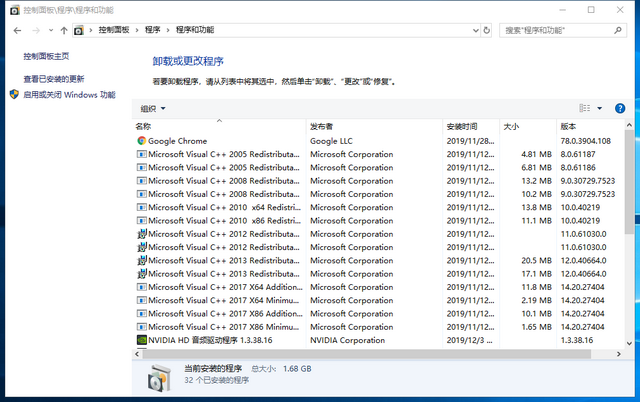This screenshot has height=402, width=640.
Task: Click the installed programs disc icon
Action: 159,378
